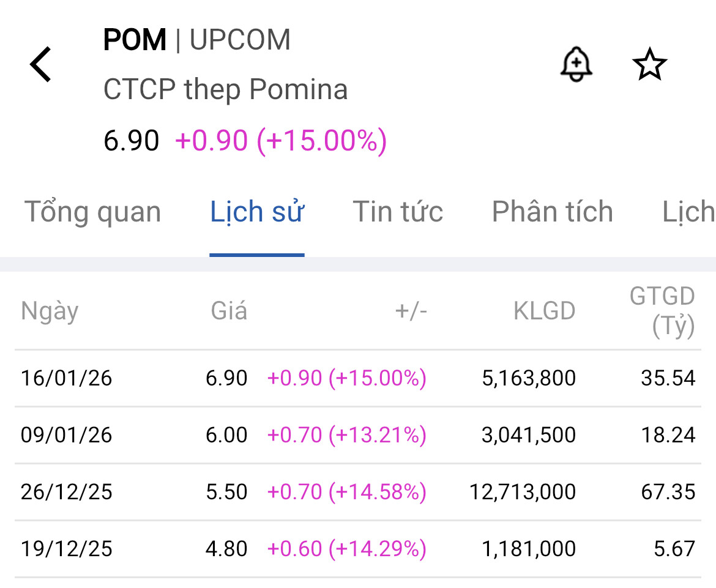Set price alert with bell icon
Screen dimensions: 716x588
tap(576, 64)
